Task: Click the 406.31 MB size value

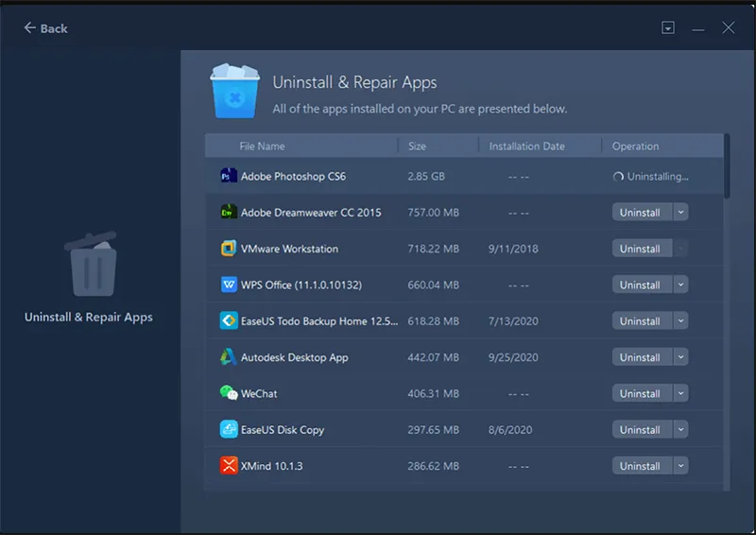Action: click(434, 393)
